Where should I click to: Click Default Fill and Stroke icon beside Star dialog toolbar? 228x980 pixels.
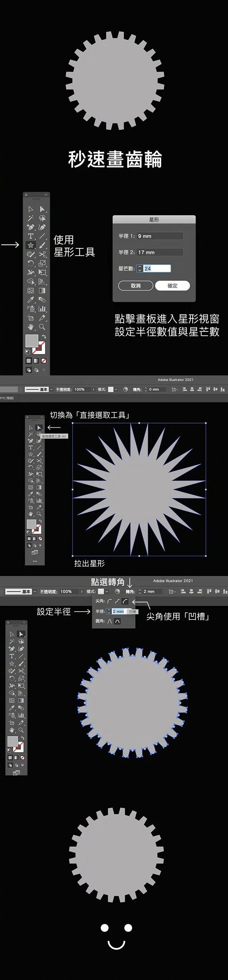tap(27, 352)
